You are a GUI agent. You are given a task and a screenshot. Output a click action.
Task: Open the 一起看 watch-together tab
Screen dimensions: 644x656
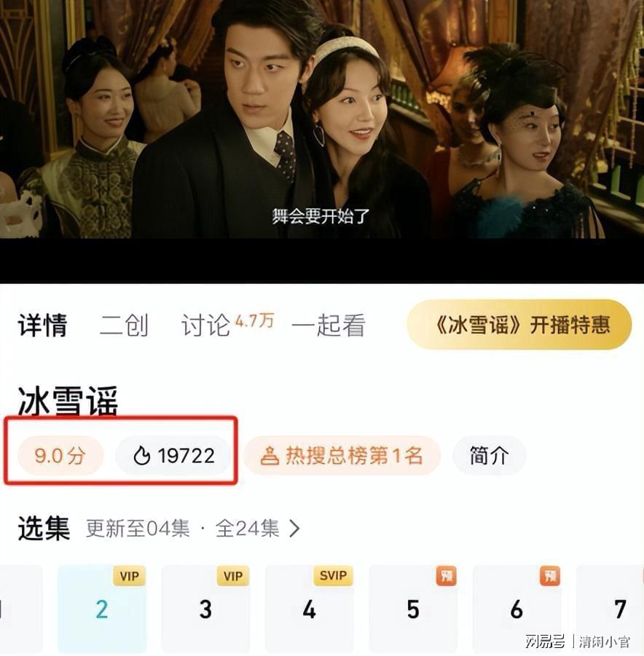coord(329,325)
